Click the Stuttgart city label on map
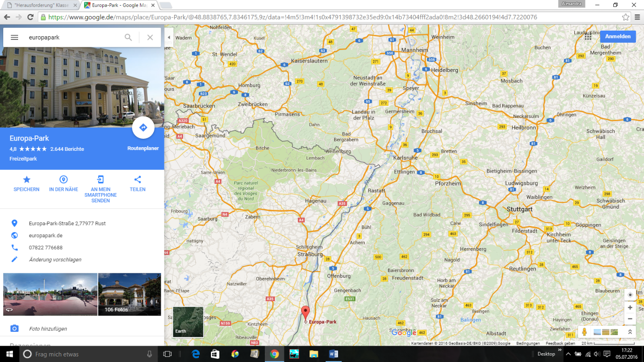The image size is (644, 362). tap(519, 209)
